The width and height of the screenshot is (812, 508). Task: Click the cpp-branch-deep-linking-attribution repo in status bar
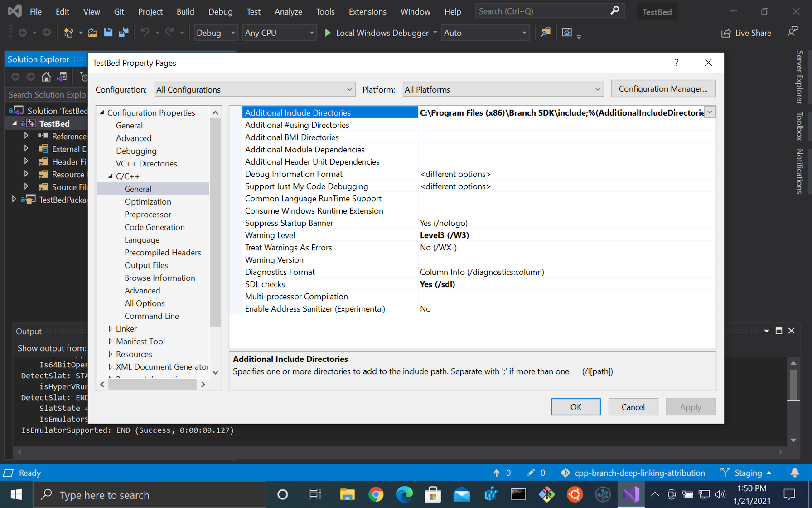[633, 473]
